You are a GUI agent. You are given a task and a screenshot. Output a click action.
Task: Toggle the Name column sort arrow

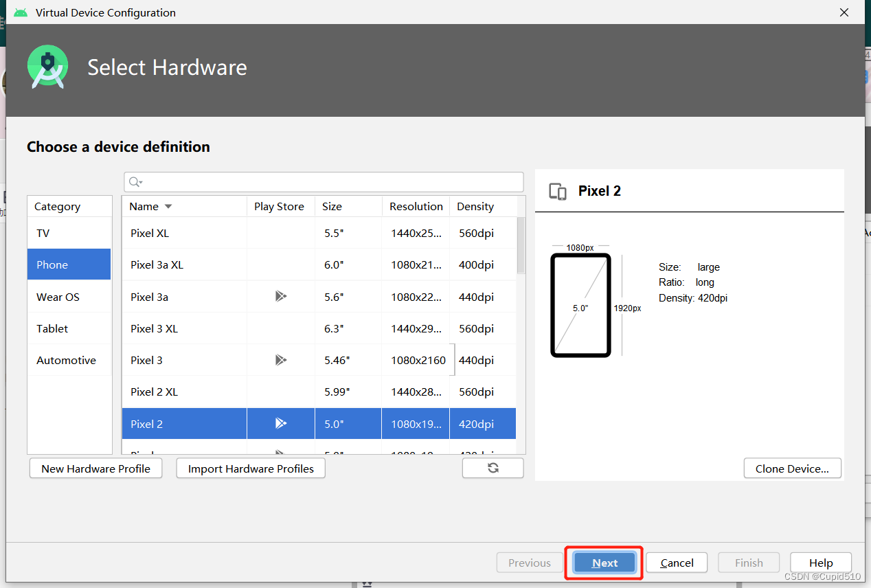click(x=168, y=207)
